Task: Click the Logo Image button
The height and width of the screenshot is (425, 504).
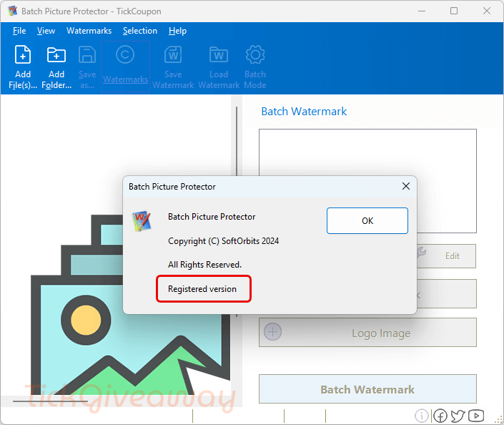Action: point(367,332)
